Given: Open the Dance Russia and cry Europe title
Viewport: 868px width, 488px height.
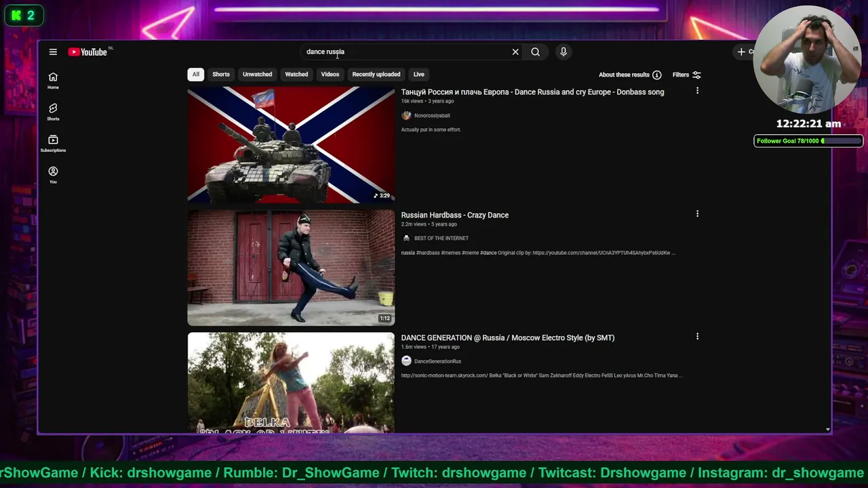Looking at the screenshot, I should tap(532, 92).
